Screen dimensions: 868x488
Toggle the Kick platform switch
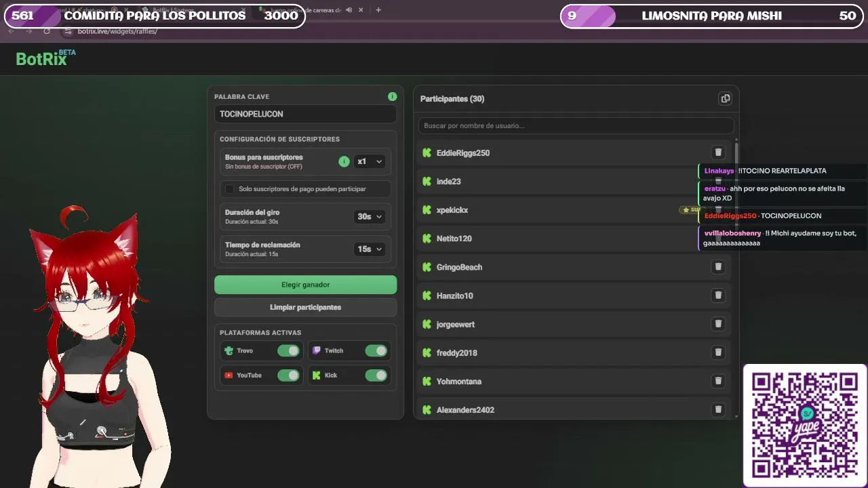376,375
